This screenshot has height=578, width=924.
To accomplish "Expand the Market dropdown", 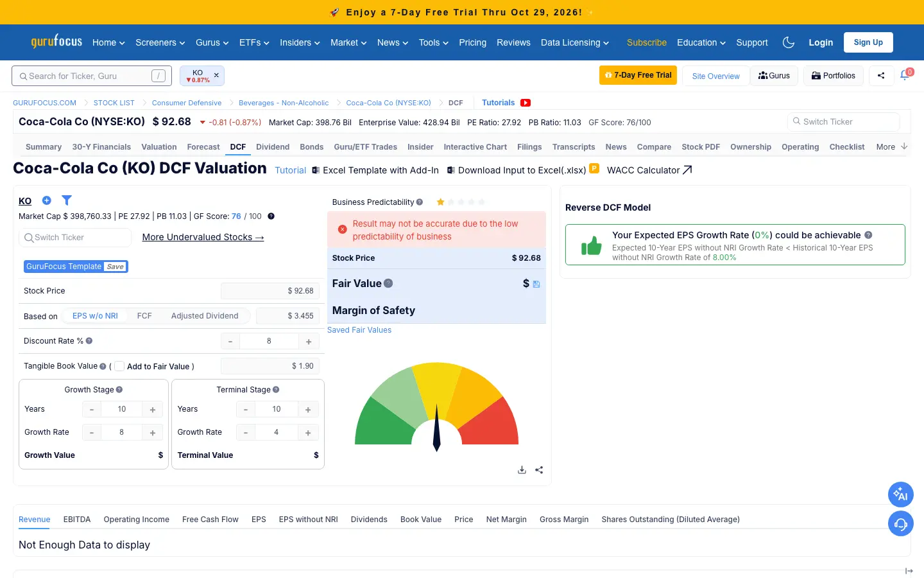I will pos(348,42).
